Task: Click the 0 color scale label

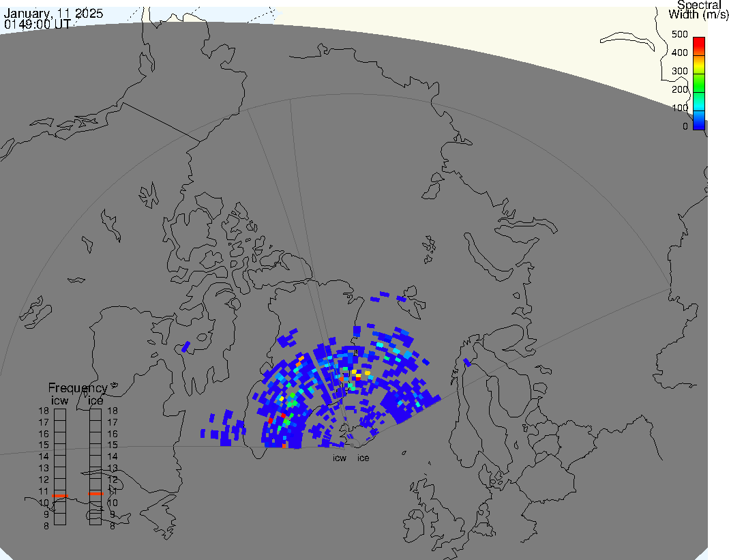Action: 685,126
